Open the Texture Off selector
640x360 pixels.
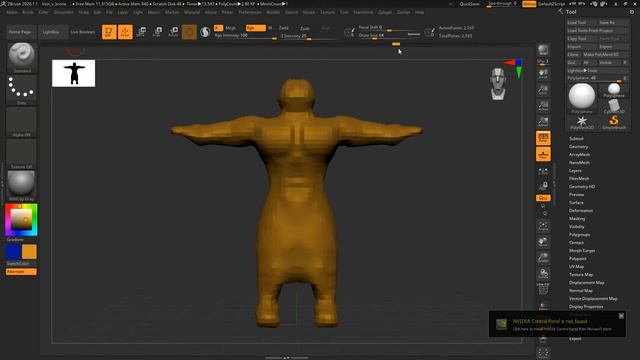point(21,154)
